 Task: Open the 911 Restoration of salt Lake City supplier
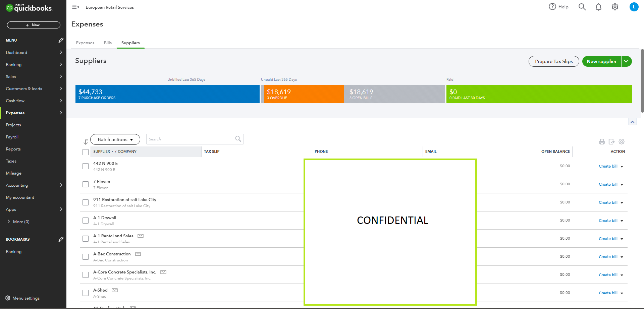[125, 200]
